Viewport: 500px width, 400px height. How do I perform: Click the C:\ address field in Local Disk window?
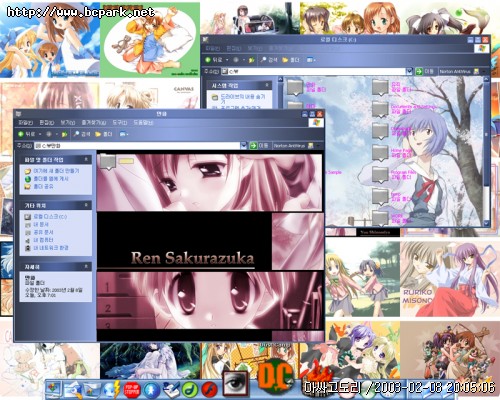[314, 71]
